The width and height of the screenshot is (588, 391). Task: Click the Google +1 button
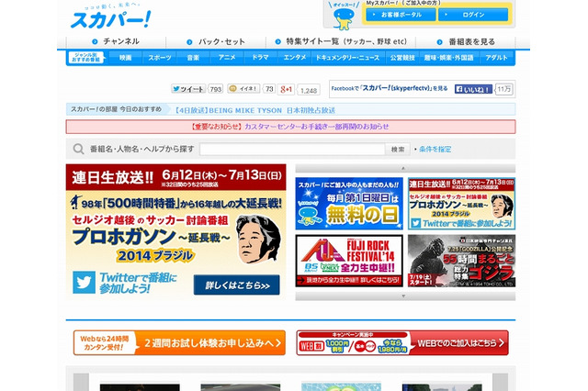pyautogui.click(x=286, y=89)
